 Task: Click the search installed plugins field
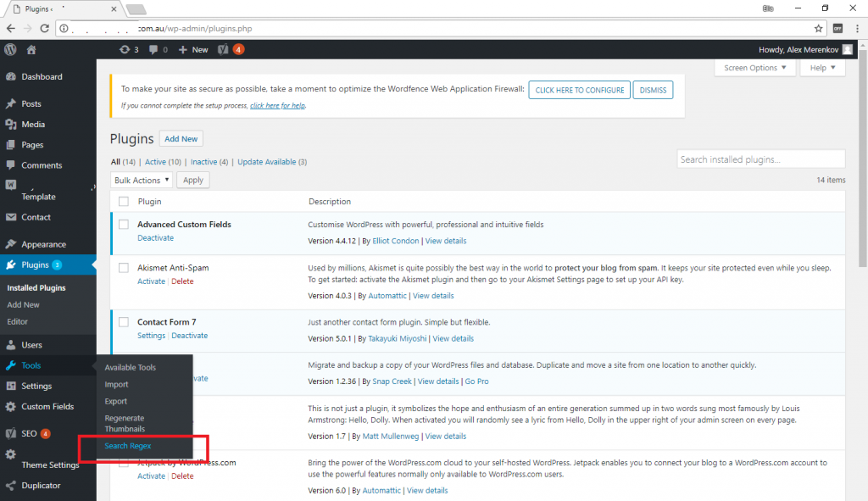point(760,159)
